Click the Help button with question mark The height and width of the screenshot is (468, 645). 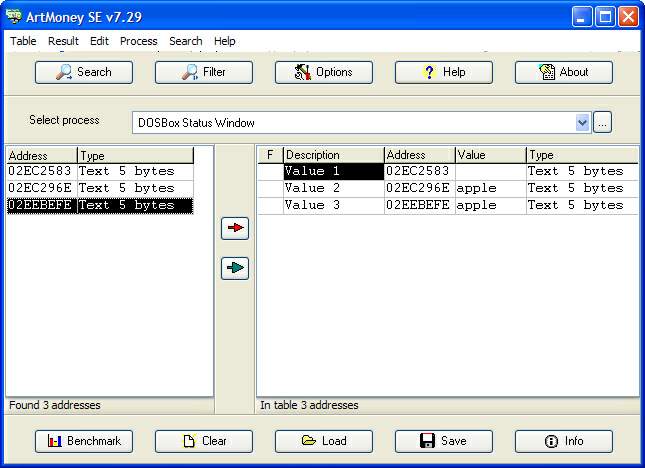[444, 72]
